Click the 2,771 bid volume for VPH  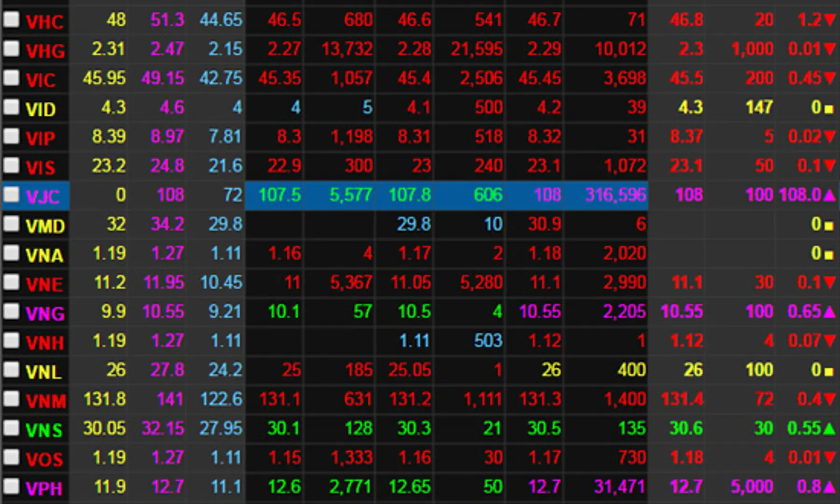(351, 486)
